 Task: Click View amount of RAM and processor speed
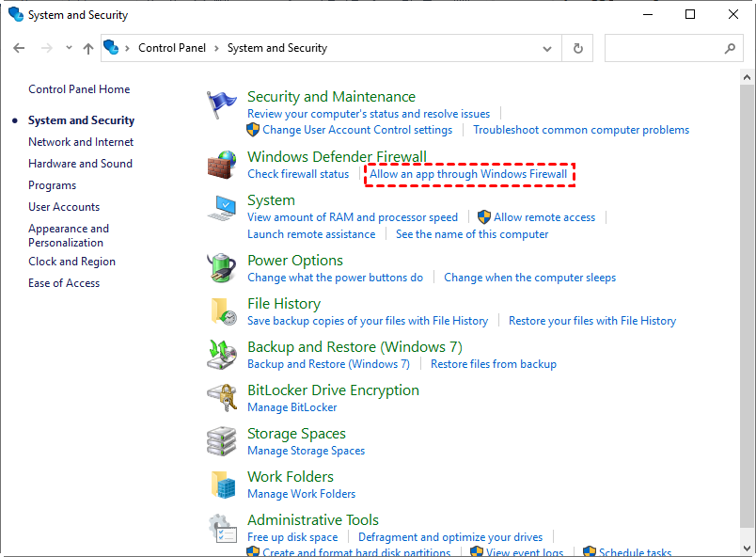[353, 217]
